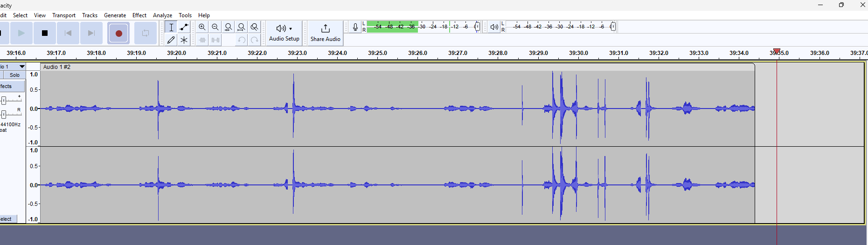Open the Audio Setup dropdown
Screen dimensions: 868x245
(284, 33)
